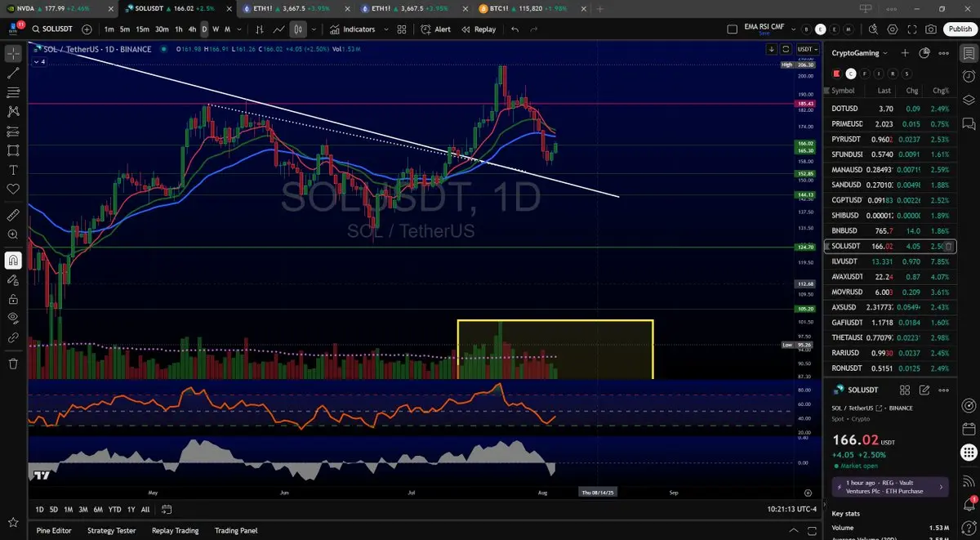The height and width of the screenshot is (540, 980).
Task: Open notifications bell with red badge
Action: coord(968,503)
